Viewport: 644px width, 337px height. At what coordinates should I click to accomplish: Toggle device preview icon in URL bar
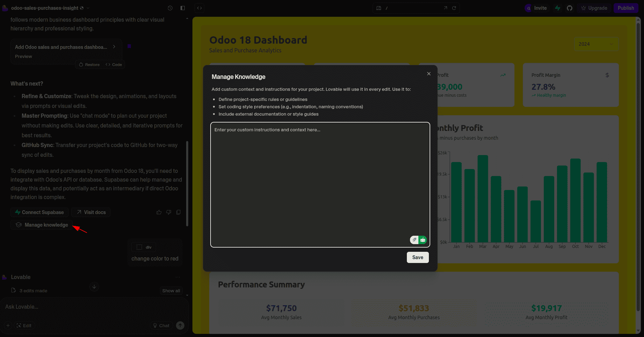[379, 8]
